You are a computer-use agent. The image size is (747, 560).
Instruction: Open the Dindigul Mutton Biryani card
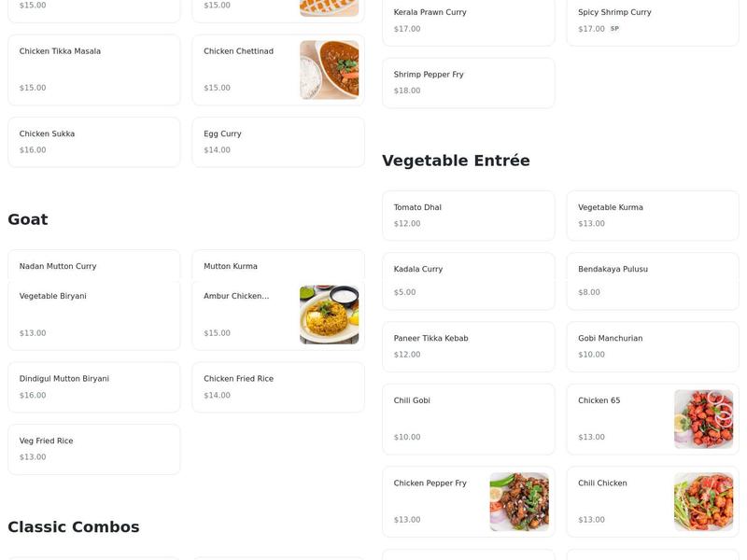[x=93, y=386]
